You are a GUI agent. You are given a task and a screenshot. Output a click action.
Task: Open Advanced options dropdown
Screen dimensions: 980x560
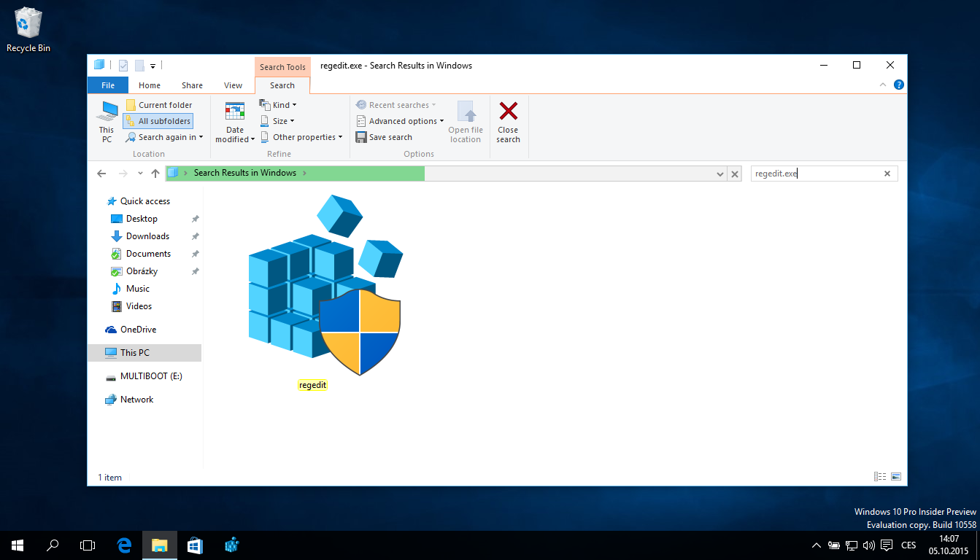(400, 121)
